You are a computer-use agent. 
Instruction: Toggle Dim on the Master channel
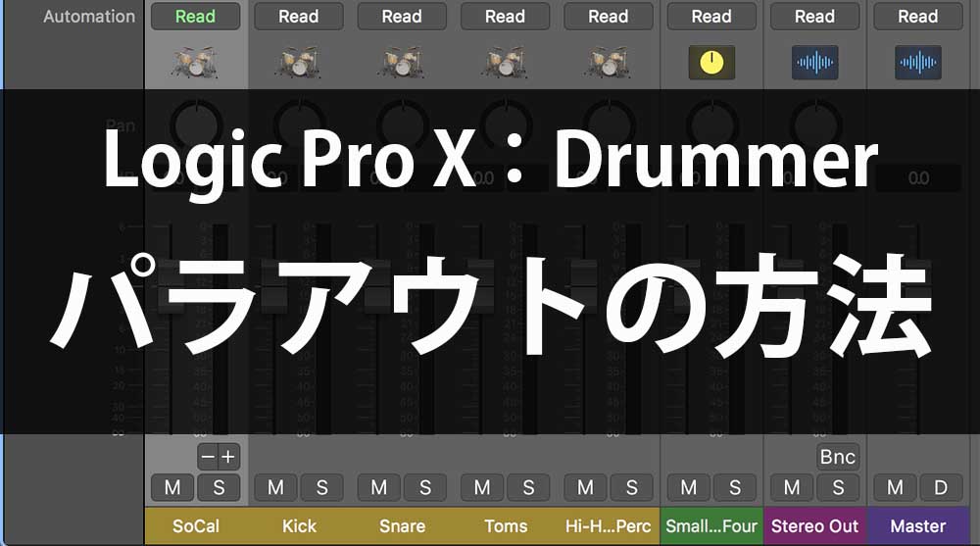tap(941, 487)
